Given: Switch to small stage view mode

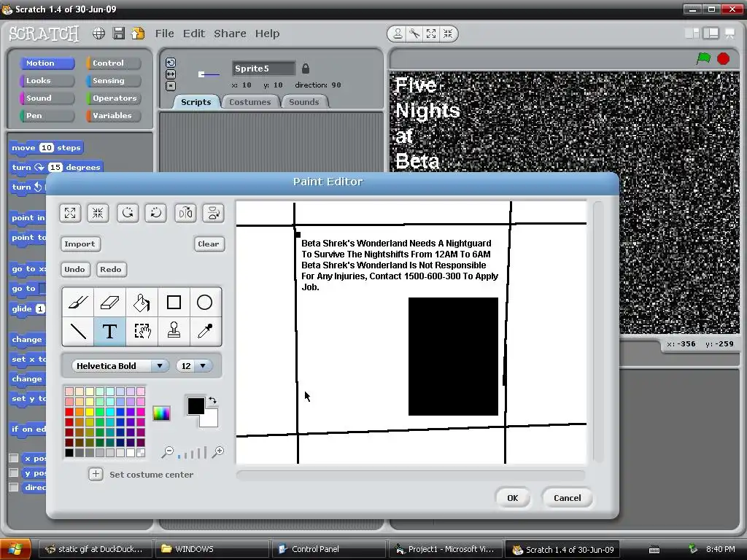Looking at the screenshot, I should click(692, 33).
